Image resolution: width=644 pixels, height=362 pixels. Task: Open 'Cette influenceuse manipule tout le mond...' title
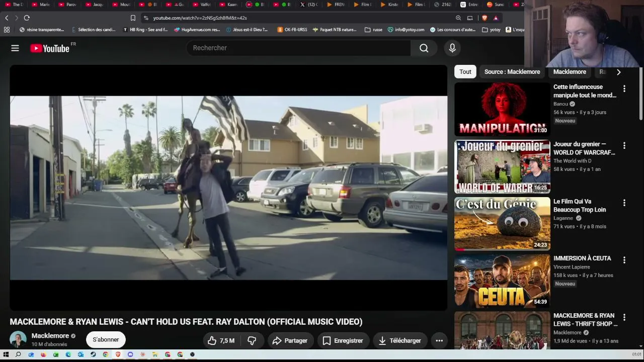585,91
